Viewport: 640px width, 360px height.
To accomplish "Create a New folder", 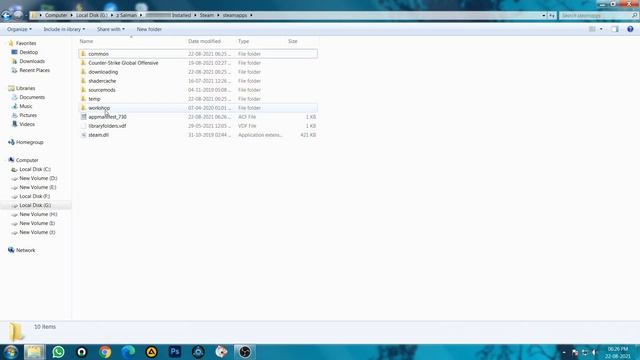I will [149, 29].
